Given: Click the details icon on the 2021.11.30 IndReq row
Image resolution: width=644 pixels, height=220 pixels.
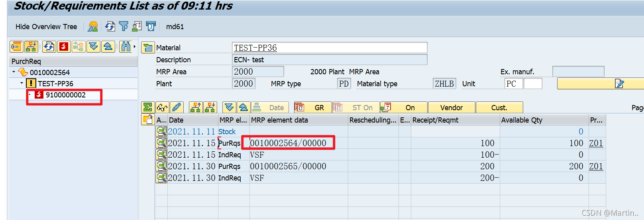Looking at the screenshot, I should click(x=161, y=178).
